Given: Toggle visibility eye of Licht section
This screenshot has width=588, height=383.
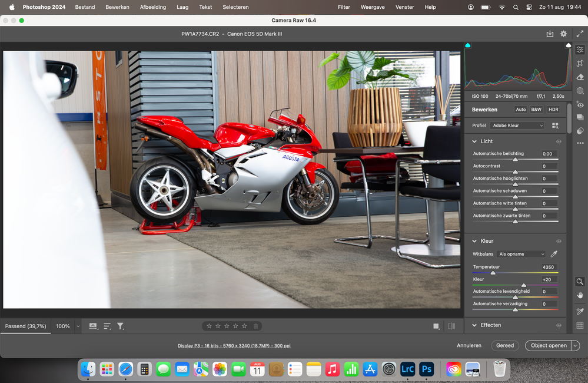Looking at the screenshot, I should click(559, 141).
